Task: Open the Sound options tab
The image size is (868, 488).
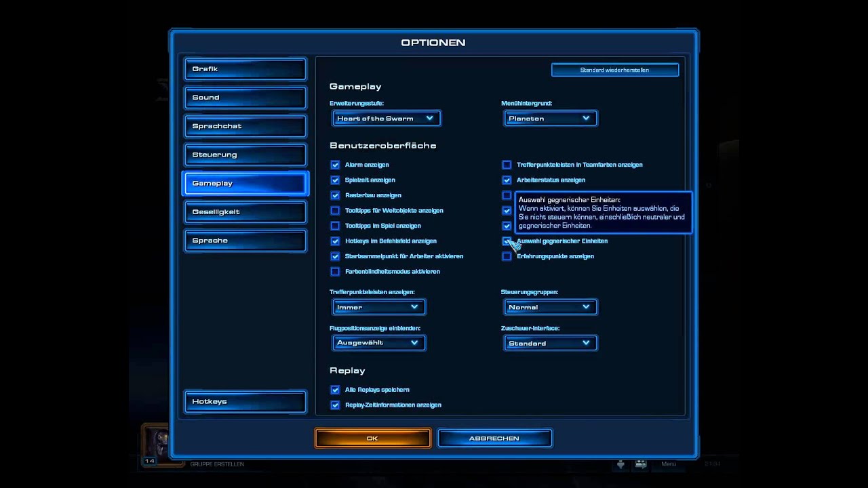Action: click(x=245, y=98)
